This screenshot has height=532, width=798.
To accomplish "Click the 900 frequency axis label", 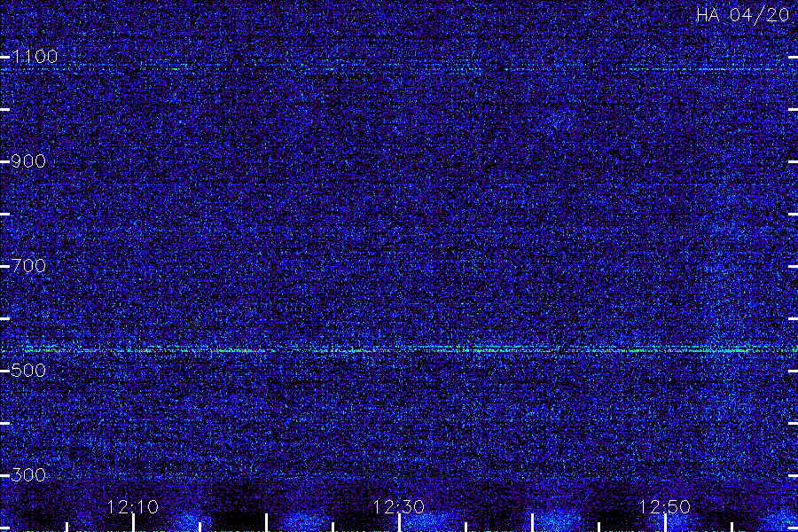I will tap(28, 161).
